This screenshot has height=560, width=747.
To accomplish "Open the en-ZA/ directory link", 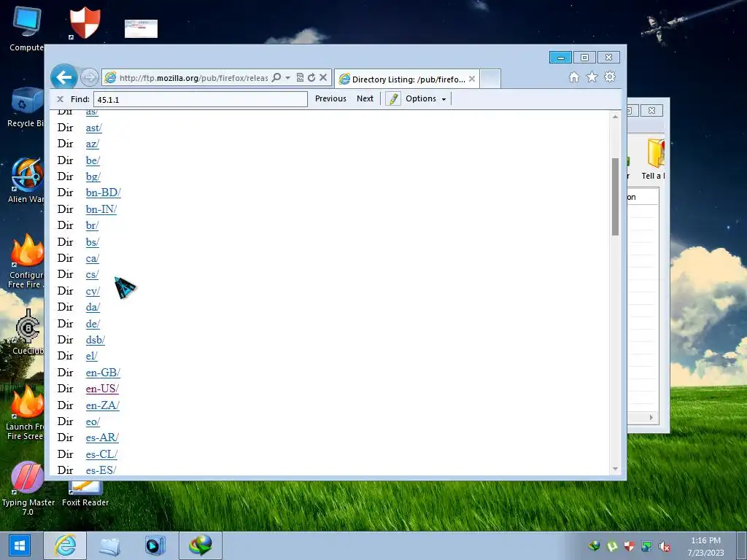I will tap(103, 405).
